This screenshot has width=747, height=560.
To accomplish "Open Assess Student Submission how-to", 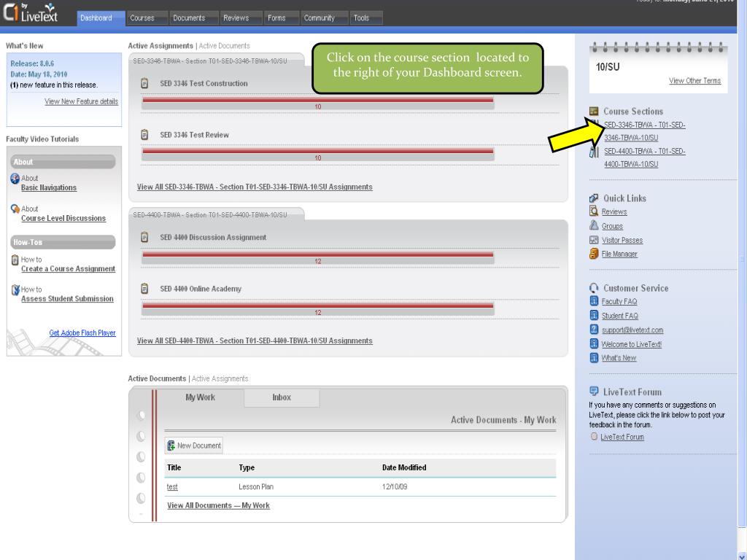I will pyautogui.click(x=67, y=298).
